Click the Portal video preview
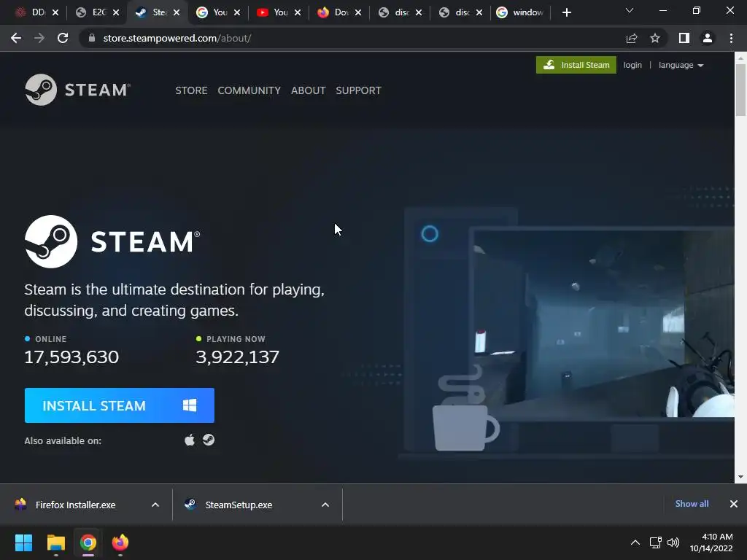The height and width of the screenshot is (560, 747). coord(603,323)
